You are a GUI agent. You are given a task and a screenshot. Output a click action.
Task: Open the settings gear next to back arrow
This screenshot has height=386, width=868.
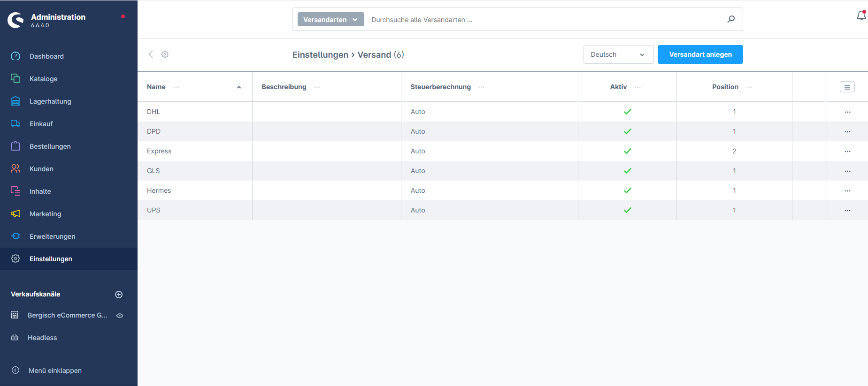coord(165,54)
